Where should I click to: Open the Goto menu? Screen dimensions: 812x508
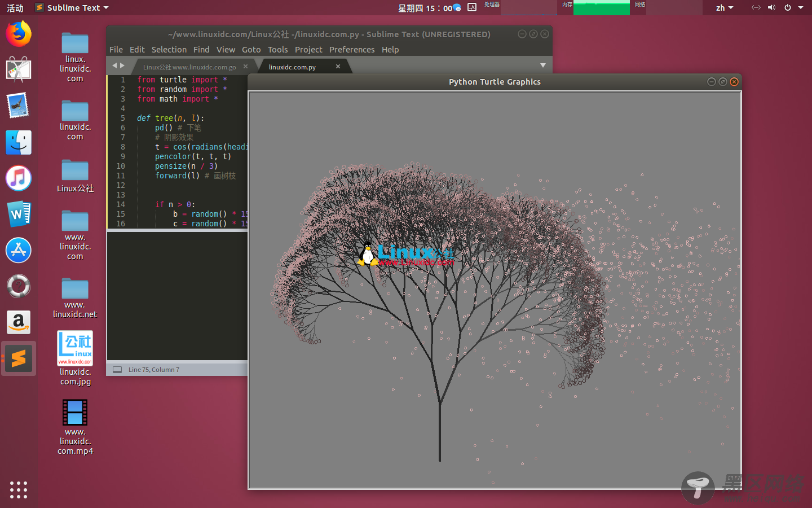[x=251, y=50]
